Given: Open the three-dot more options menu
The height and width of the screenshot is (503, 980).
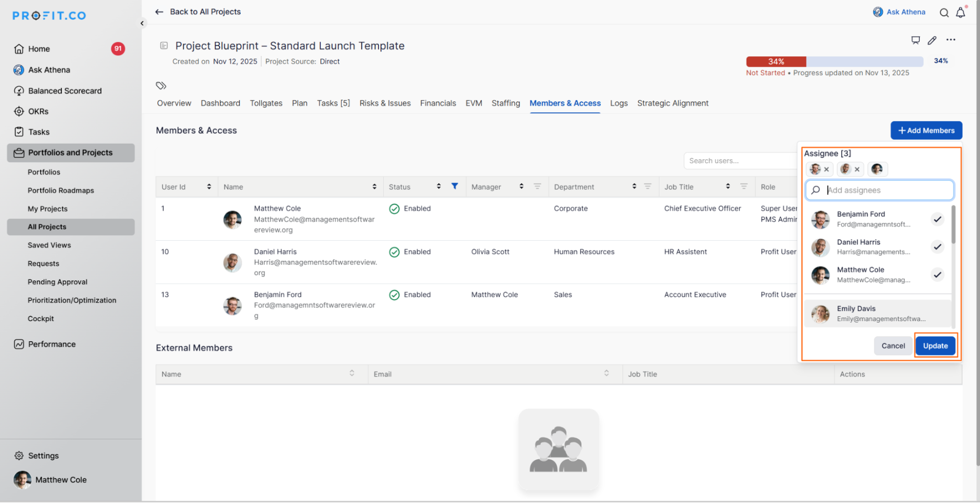Looking at the screenshot, I should pos(951,40).
